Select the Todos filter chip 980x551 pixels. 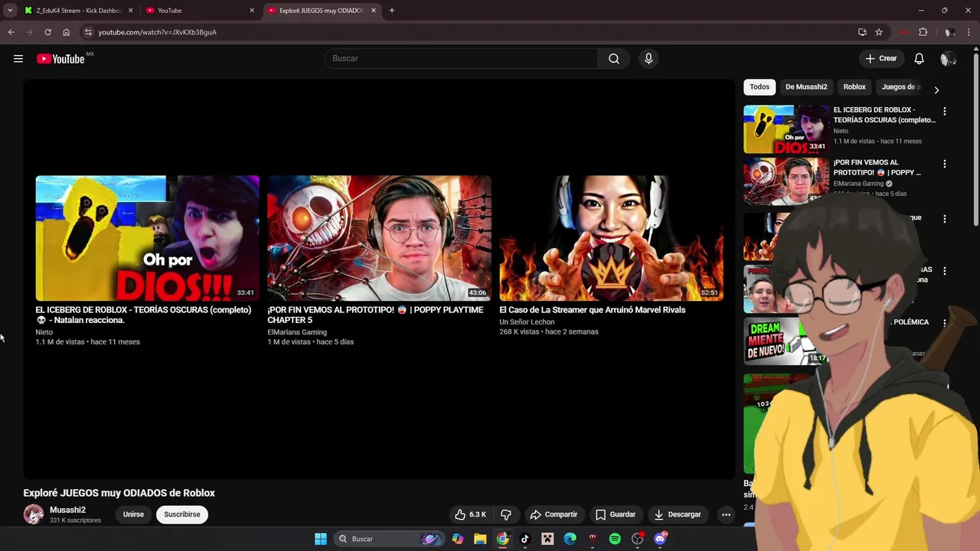click(759, 87)
